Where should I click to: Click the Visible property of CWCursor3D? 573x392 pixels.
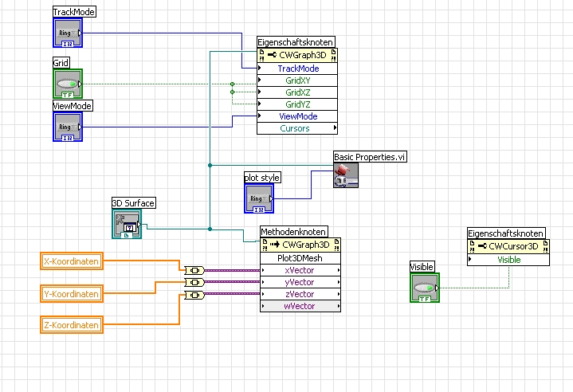pyautogui.click(x=508, y=260)
